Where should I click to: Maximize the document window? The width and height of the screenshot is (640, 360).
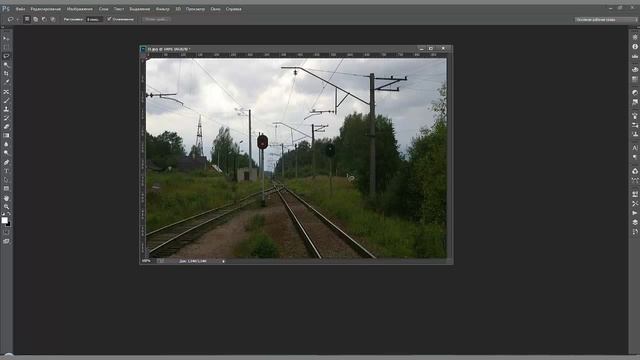tap(431, 49)
